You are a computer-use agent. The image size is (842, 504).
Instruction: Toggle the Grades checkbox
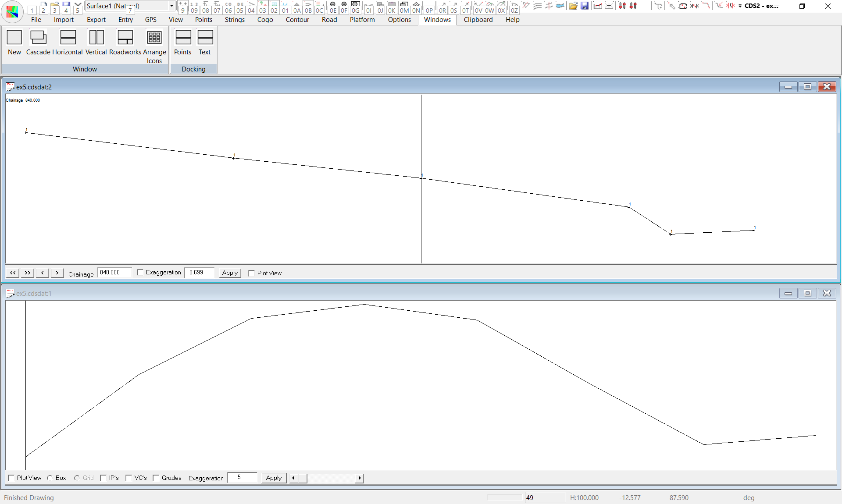[156, 478]
